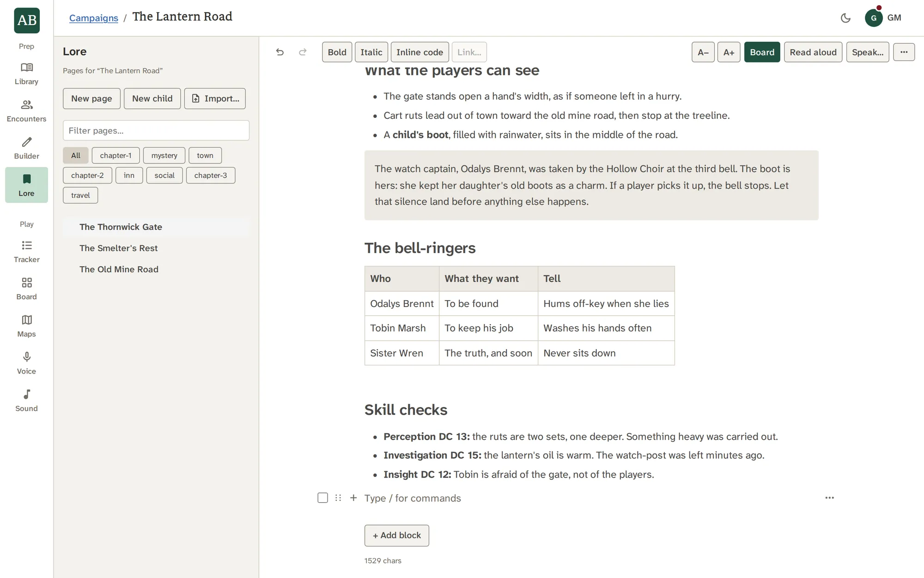This screenshot has height=578, width=924.
Task: Filter by chapter-1 tag
Action: coord(115,155)
